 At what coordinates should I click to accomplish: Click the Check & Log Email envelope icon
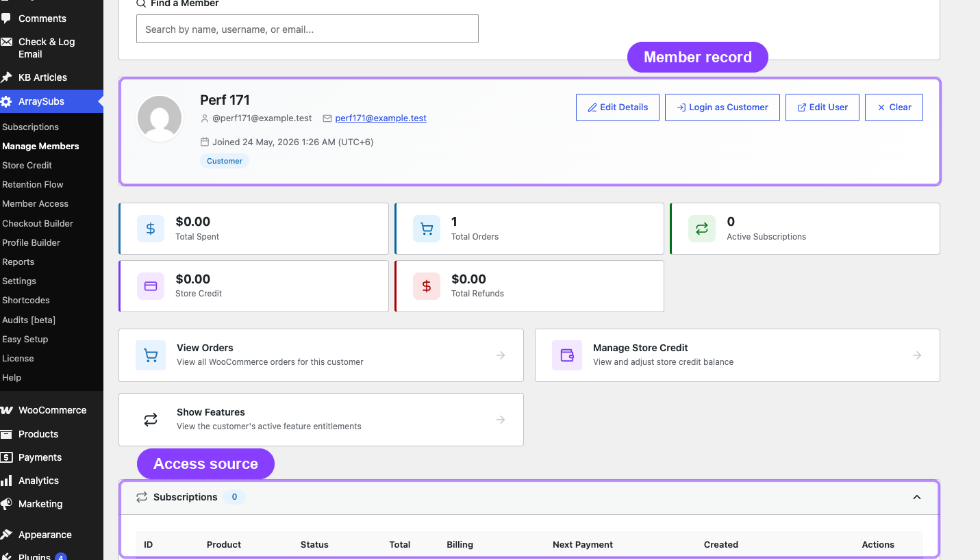[x=6, y=42]
